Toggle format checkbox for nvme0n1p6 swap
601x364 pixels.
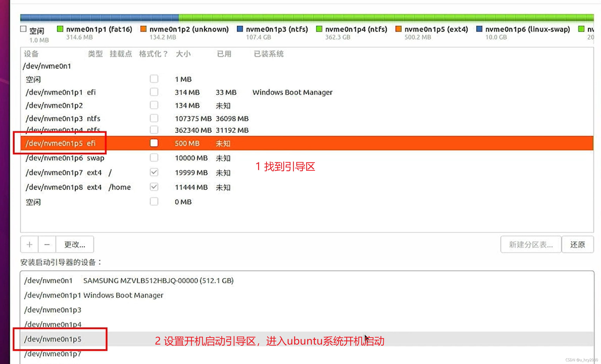click(154, 158)
